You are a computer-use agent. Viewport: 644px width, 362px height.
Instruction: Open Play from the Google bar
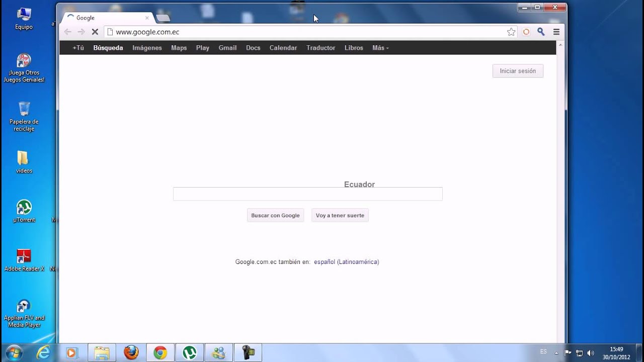[x=203, y=48]
